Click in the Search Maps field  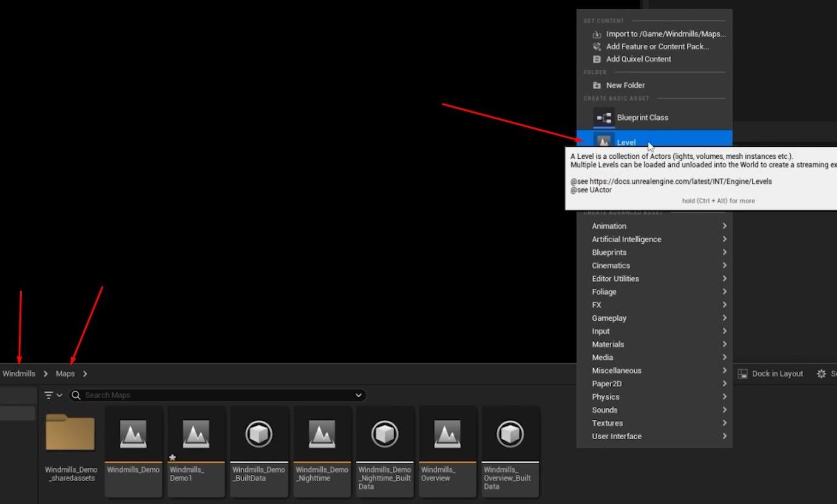click(x=218, y=395)
